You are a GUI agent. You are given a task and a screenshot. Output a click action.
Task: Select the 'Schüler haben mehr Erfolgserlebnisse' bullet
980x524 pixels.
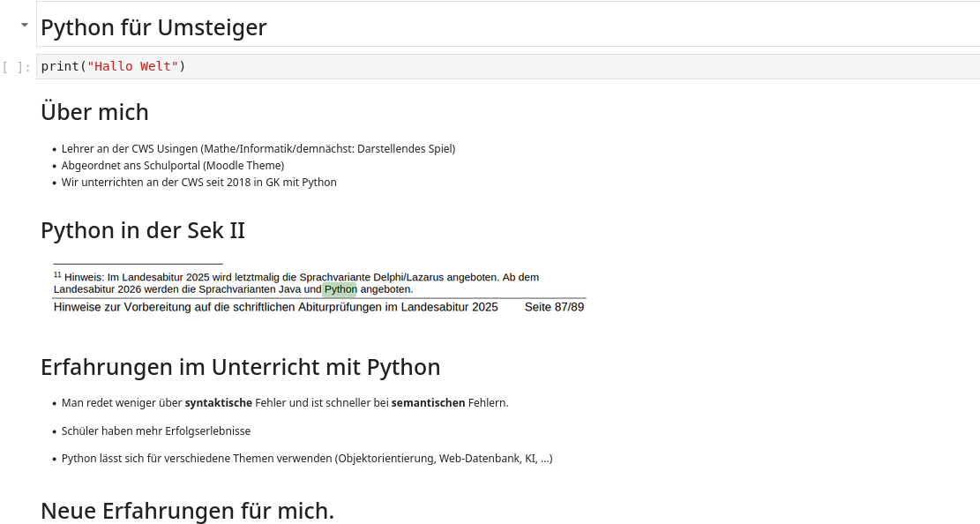click(x=155, y=430)
